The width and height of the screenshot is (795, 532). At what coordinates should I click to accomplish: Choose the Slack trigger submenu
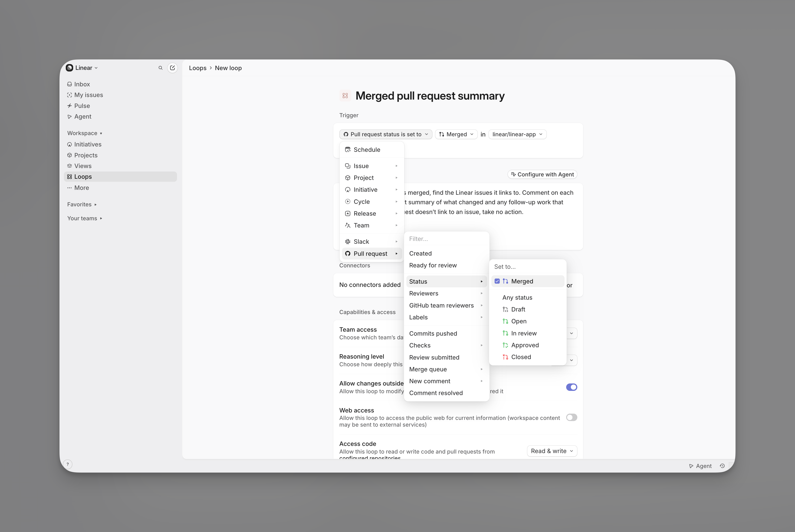372,242
